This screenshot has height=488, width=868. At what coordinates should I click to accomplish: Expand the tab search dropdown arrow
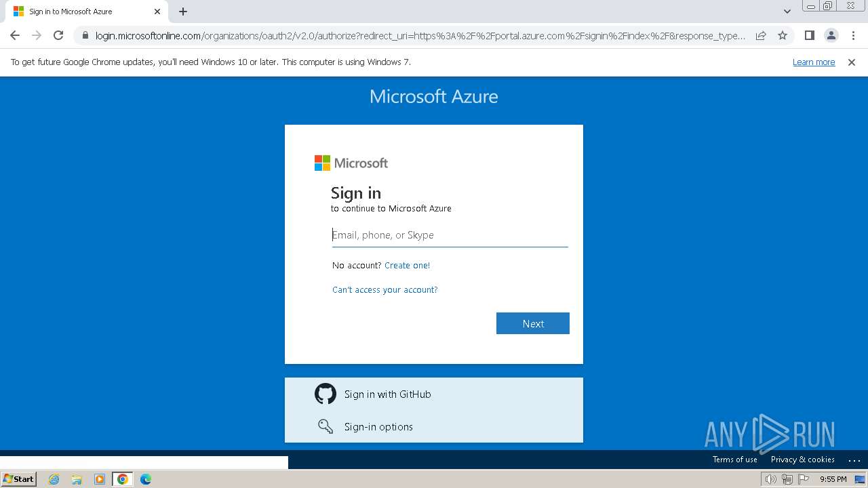tap(787, 12)
